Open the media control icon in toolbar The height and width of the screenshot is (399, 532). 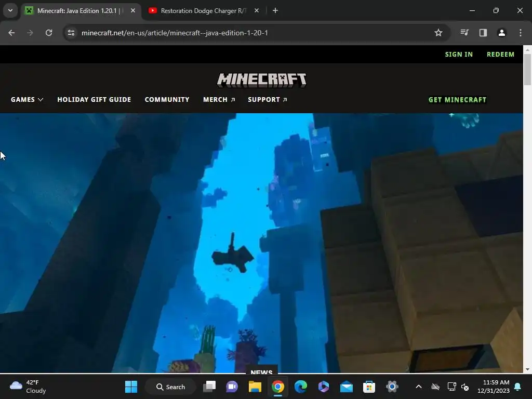click(x=464, y=33)
